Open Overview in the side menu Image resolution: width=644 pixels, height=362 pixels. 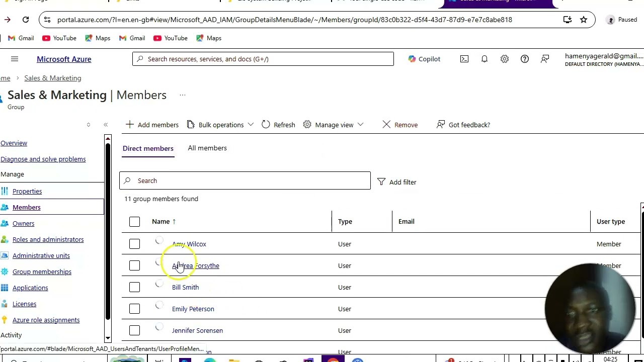click(14, 143)
